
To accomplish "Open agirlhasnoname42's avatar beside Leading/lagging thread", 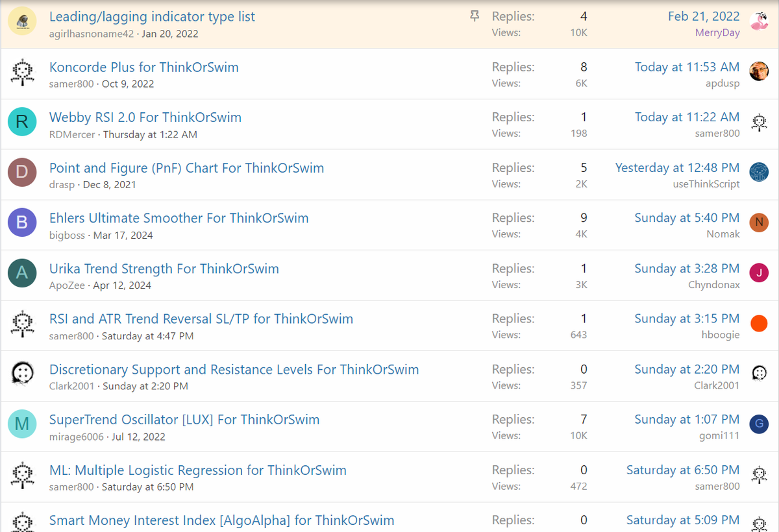I will (22, 21).
